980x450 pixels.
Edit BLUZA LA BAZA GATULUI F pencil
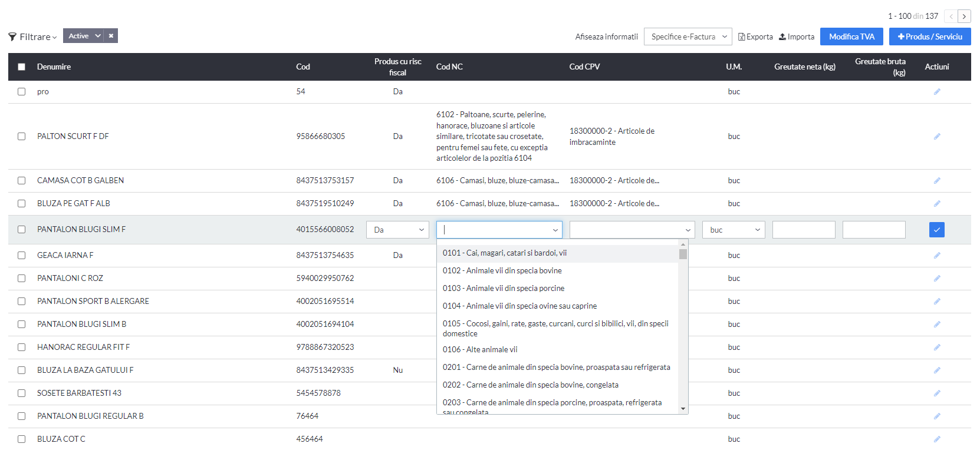[936, 370]
